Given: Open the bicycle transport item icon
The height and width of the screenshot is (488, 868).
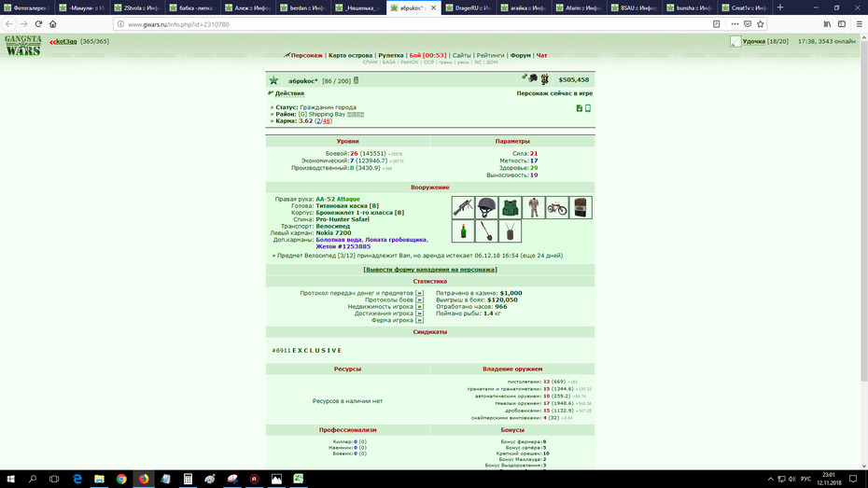Looking at the screenshot, I should pyautogui.click(x=557, y=207).
